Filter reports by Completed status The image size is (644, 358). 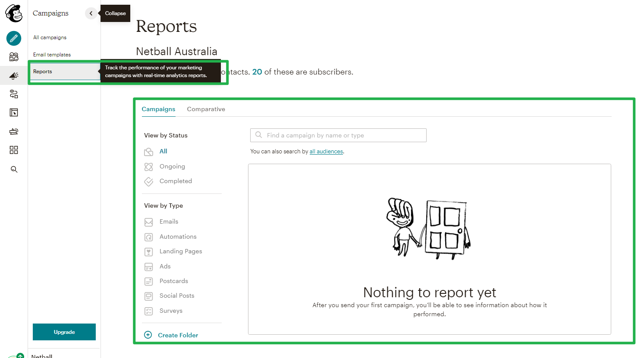point(176,181)
